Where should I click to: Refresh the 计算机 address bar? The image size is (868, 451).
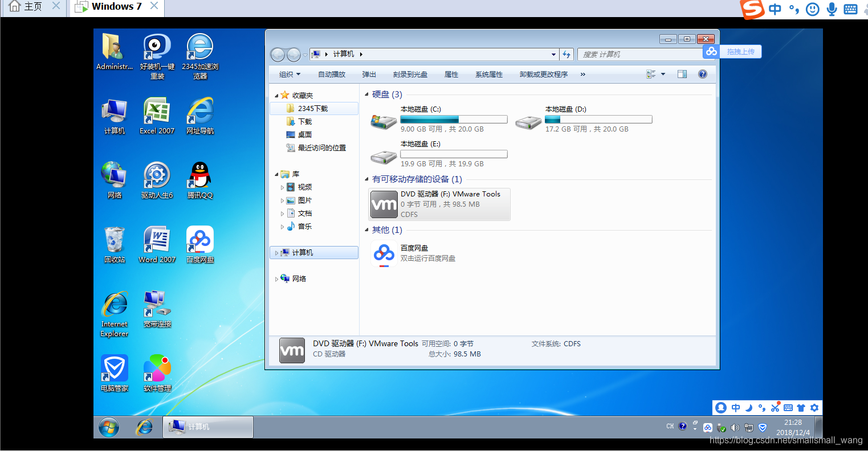pyautogui.click(x=567, y=55)
